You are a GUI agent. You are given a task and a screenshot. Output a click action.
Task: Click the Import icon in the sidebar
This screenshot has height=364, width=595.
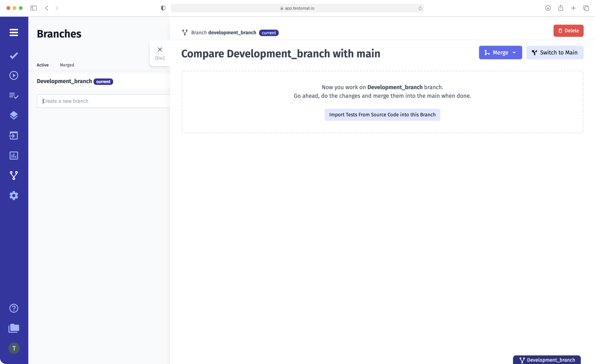14,136
